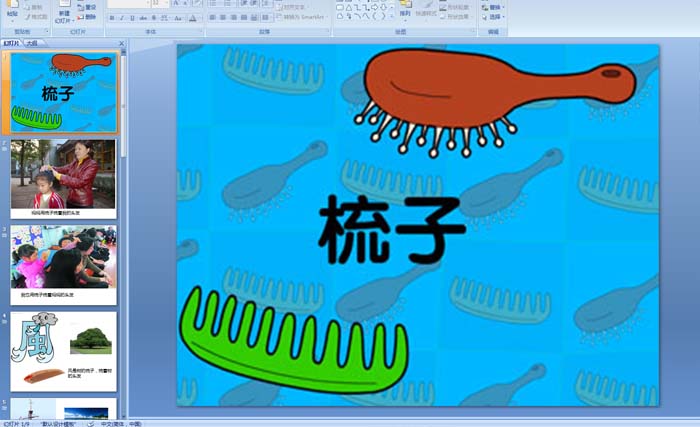
Task: Expand the shapes gallery More arrow
Action: [392, 17]
